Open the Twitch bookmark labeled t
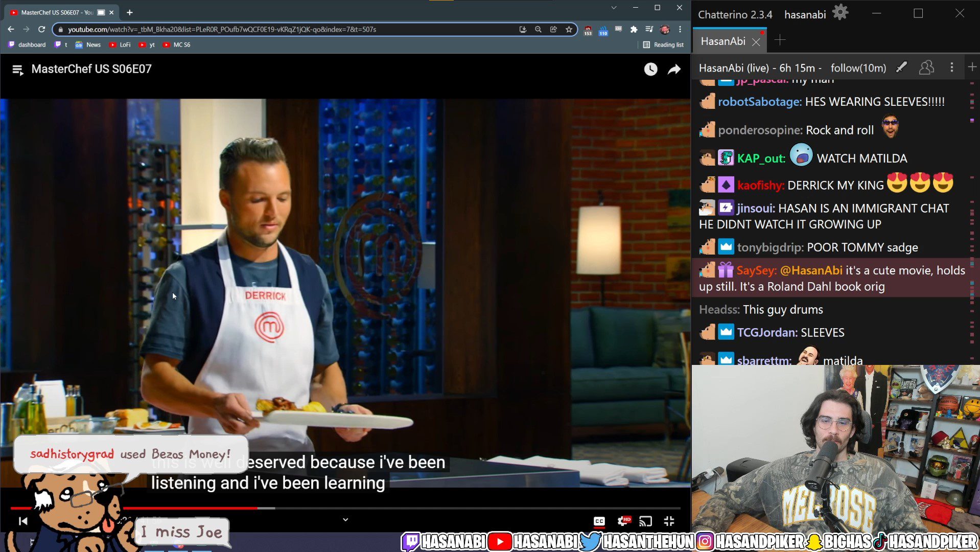Image resolution: width=980 pixels, height=552 pixels. [x=61, y=44]
